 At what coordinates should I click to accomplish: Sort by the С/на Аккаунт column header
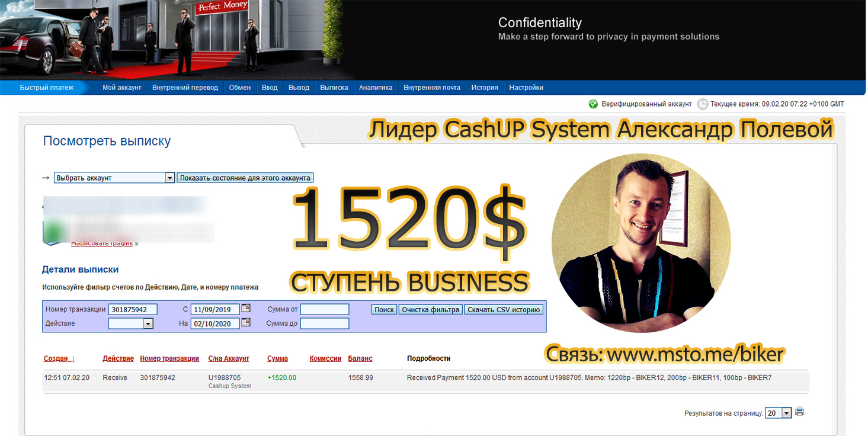(x=229, y=358)
